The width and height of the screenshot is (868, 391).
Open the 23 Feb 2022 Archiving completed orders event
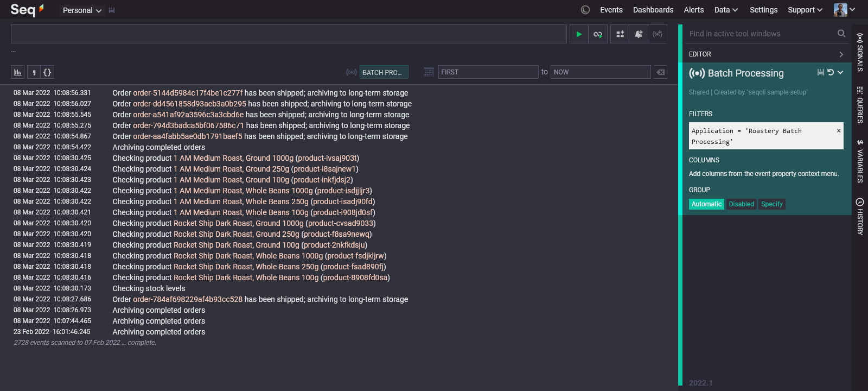pos(158,332)
